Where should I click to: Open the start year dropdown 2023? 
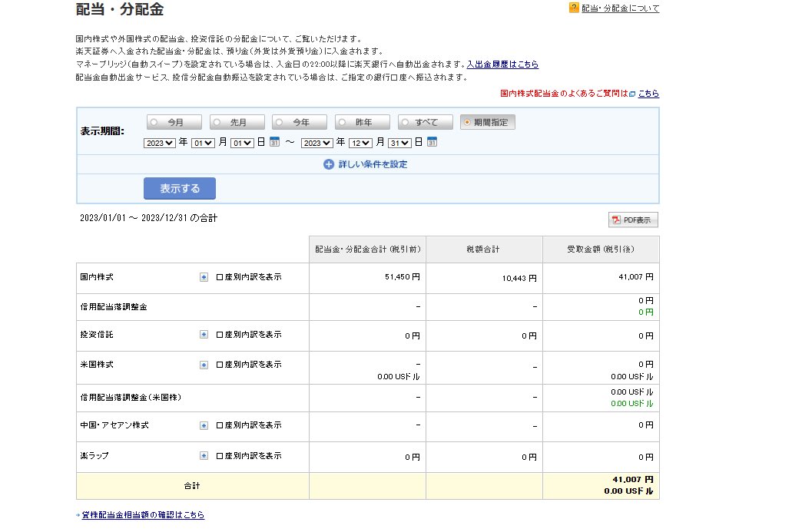[160, 143]
